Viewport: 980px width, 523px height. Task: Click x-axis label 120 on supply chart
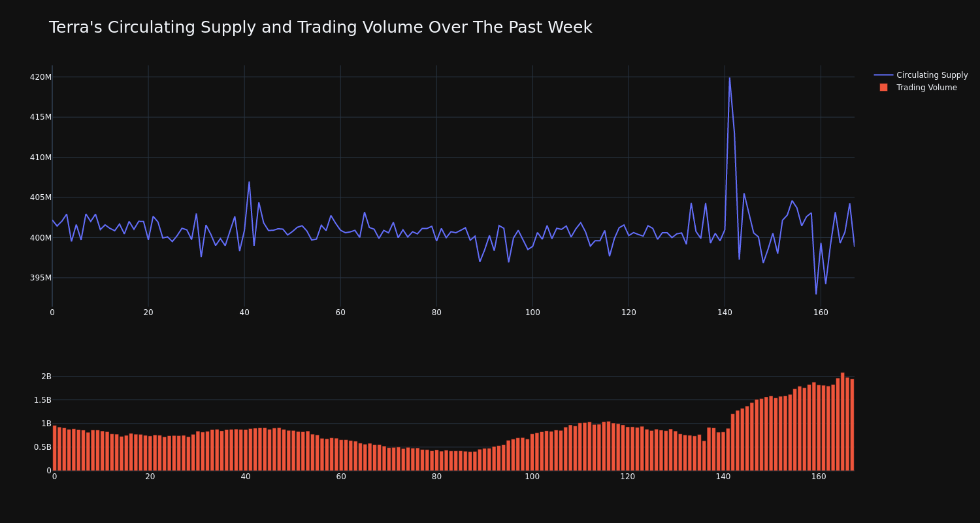(x=629, y=312)
